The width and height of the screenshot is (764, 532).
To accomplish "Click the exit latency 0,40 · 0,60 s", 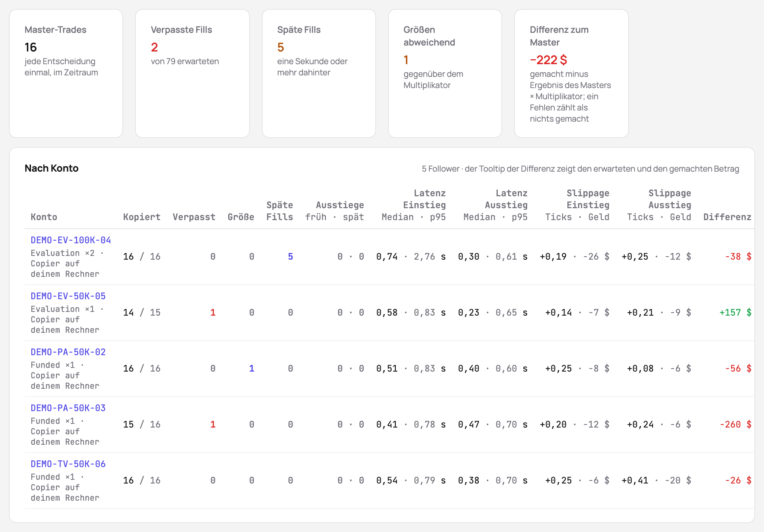I will [x=493, y=369].
